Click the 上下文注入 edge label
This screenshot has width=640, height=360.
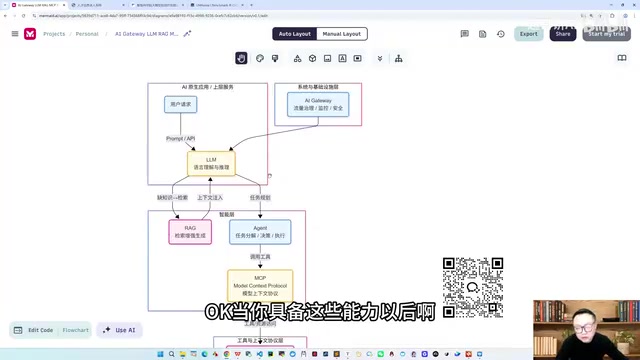tap(210, 198)
